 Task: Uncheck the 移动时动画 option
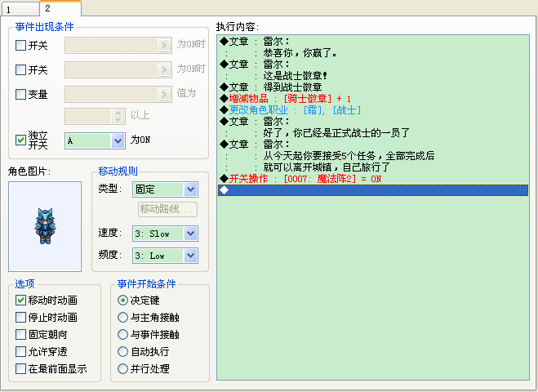(x=20, y=300)
